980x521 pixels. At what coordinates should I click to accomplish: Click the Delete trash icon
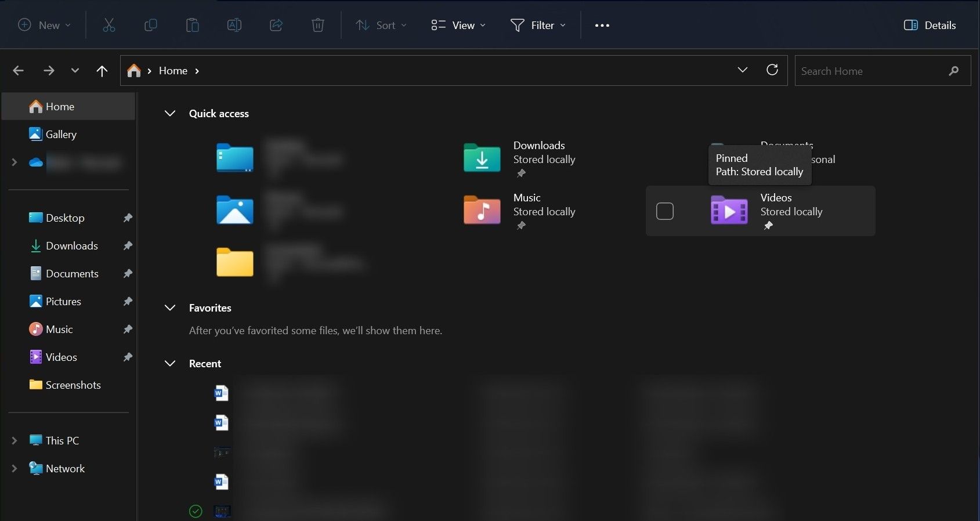318,25
